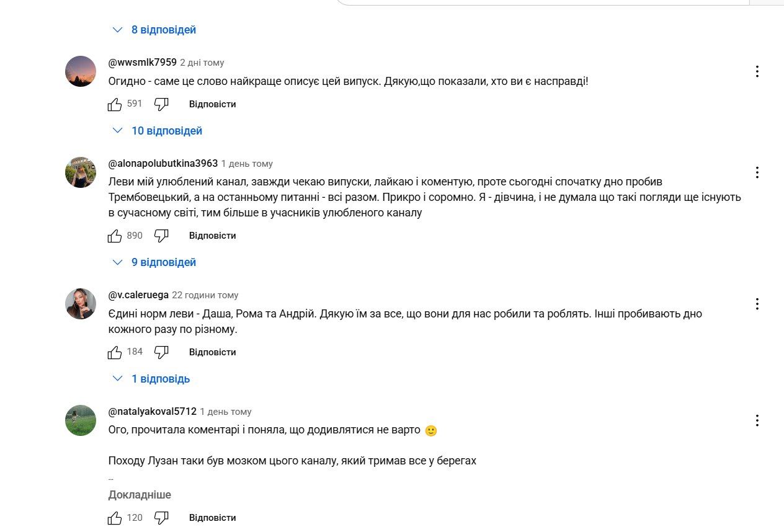
Task: Open the @natalyakoval5712 channel via username
Action: 152,412
